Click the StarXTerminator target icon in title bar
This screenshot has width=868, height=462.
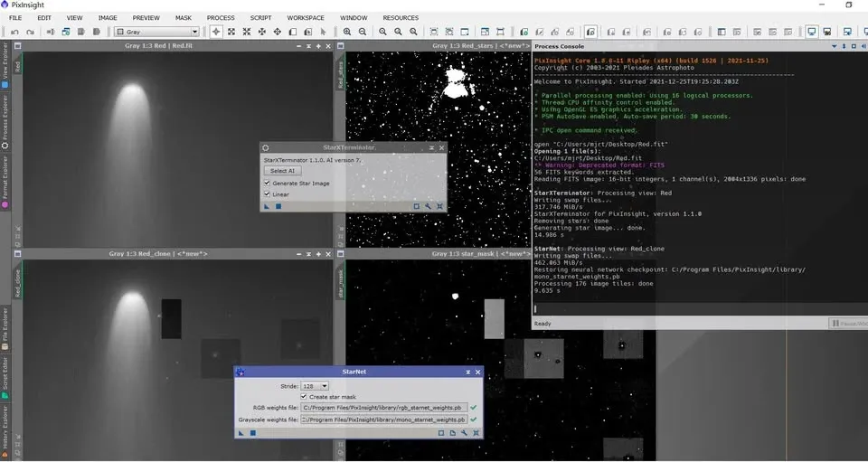coord(266,147)
